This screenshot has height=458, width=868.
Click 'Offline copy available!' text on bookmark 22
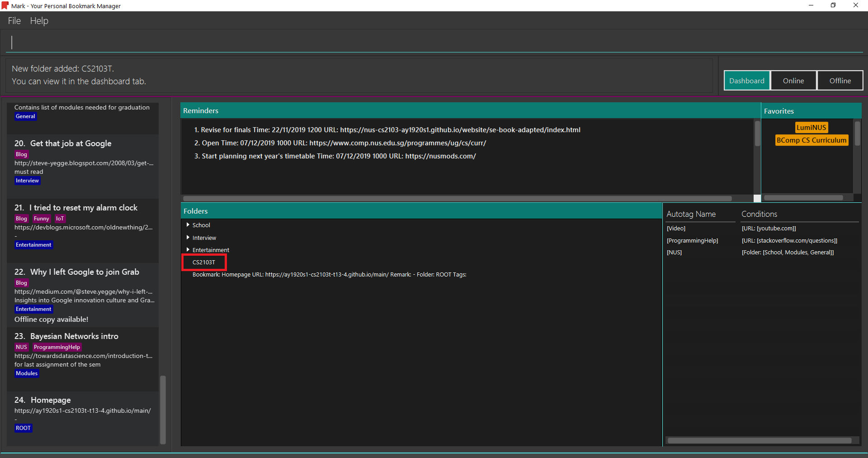point(51,320)
